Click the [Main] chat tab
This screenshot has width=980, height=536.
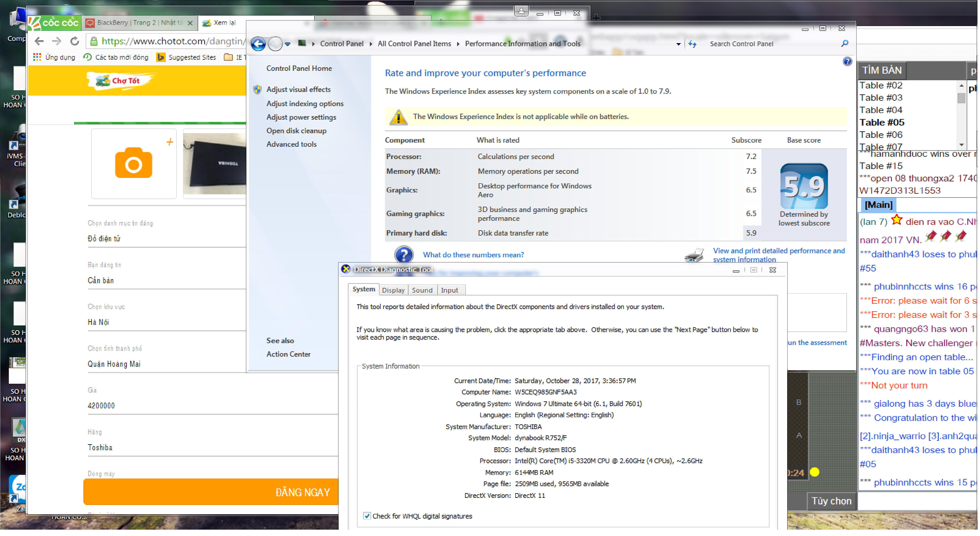point(878,205)
